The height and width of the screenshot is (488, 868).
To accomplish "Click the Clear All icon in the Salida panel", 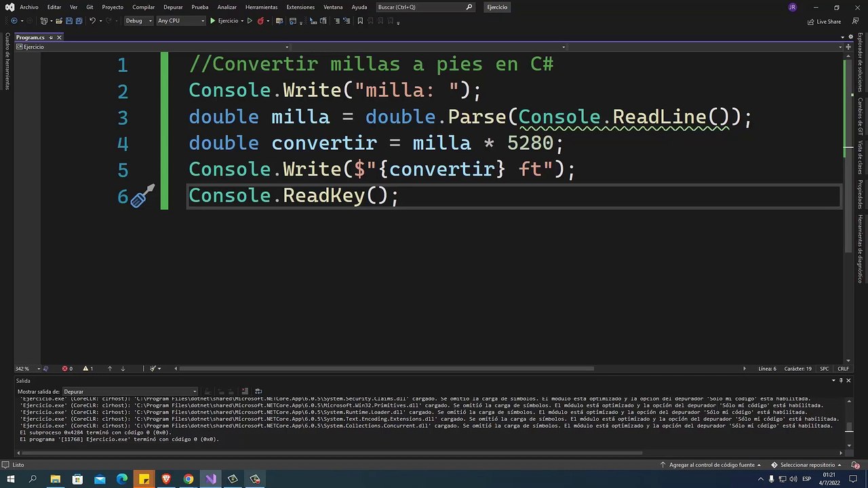I will coord(245,391).
